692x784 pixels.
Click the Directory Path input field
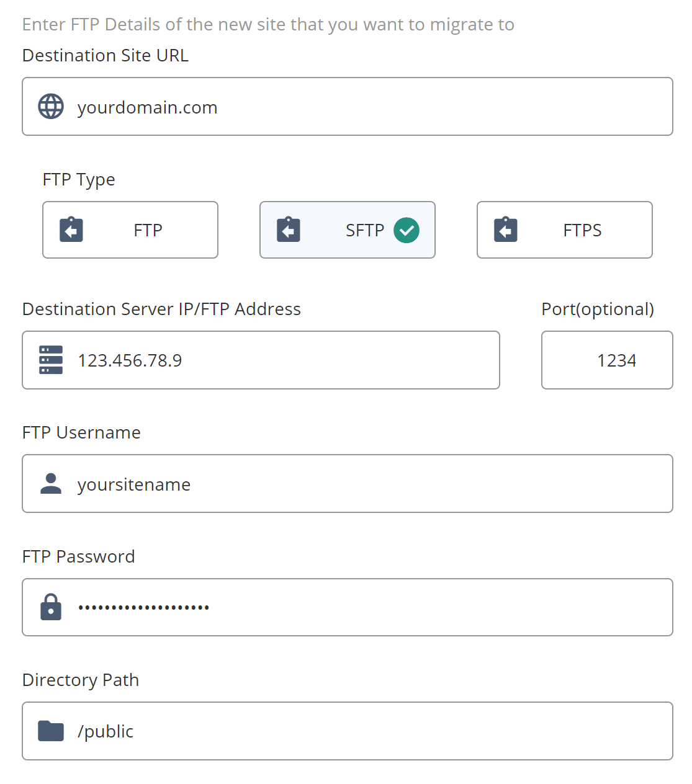[348, 731]
